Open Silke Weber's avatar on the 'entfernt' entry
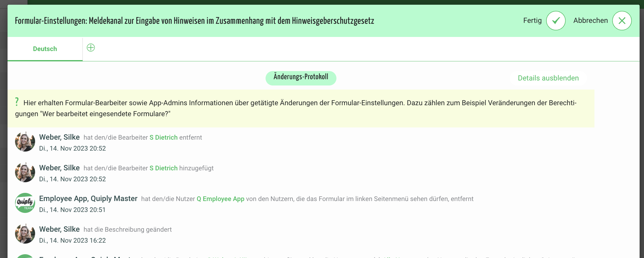Image resolution: width=644 pixels, height=258 pixels. (x=25, y=142)
